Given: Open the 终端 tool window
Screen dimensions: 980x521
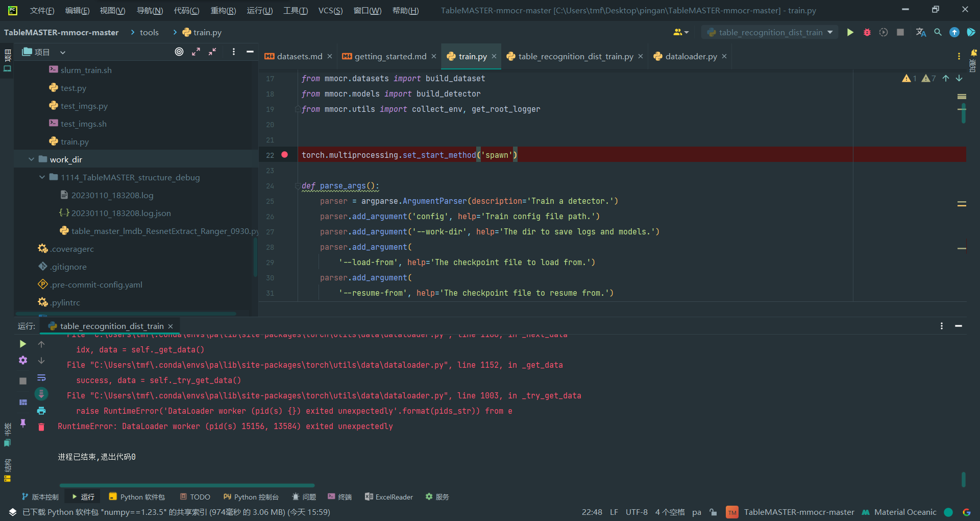Looking at the screenshot, I should click(339, 497).
